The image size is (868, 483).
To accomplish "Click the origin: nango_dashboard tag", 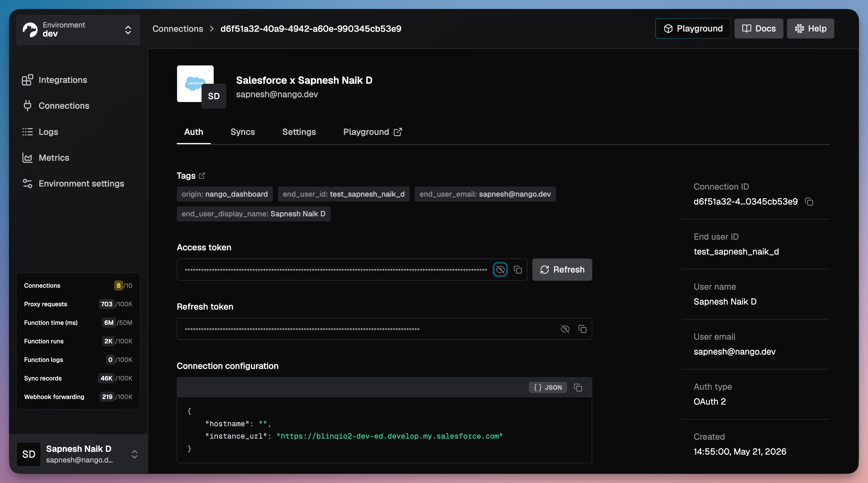I will click(x=225, y=194).
